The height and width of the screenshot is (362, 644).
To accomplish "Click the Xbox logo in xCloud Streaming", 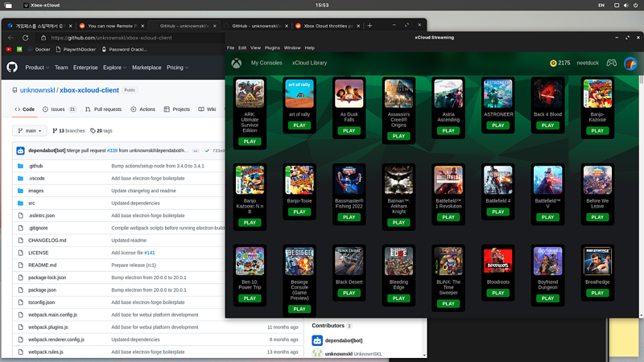I will pyautogui.click(x=236, y=64).
